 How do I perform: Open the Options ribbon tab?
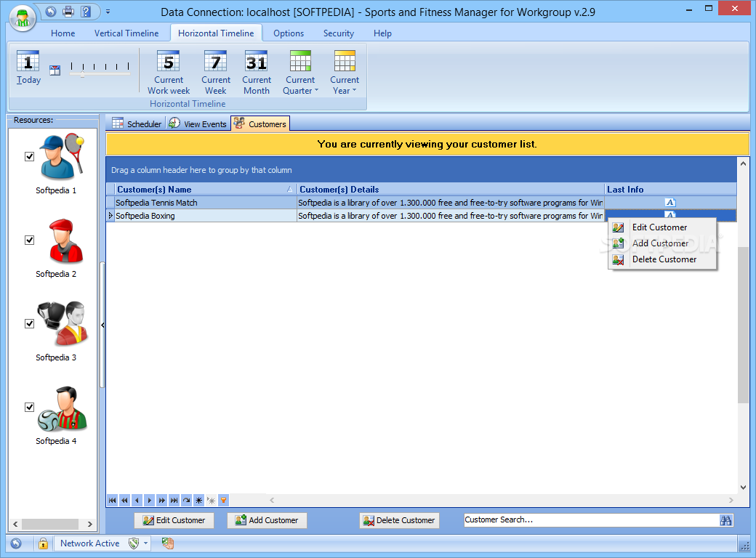pyautogui.click(x=289, y=33)
